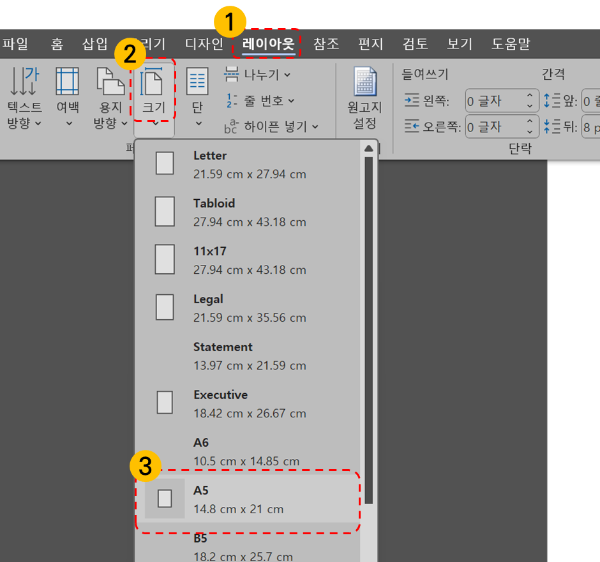Expand the 하이픈 넣기 dropdown chevron

(315, 127)
